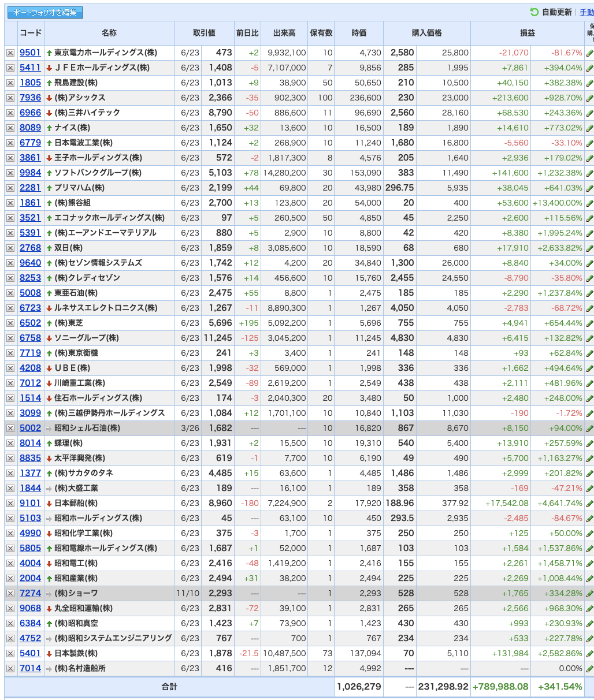Open stock code link 5401
594x700 pixels.
click(31, 653)
